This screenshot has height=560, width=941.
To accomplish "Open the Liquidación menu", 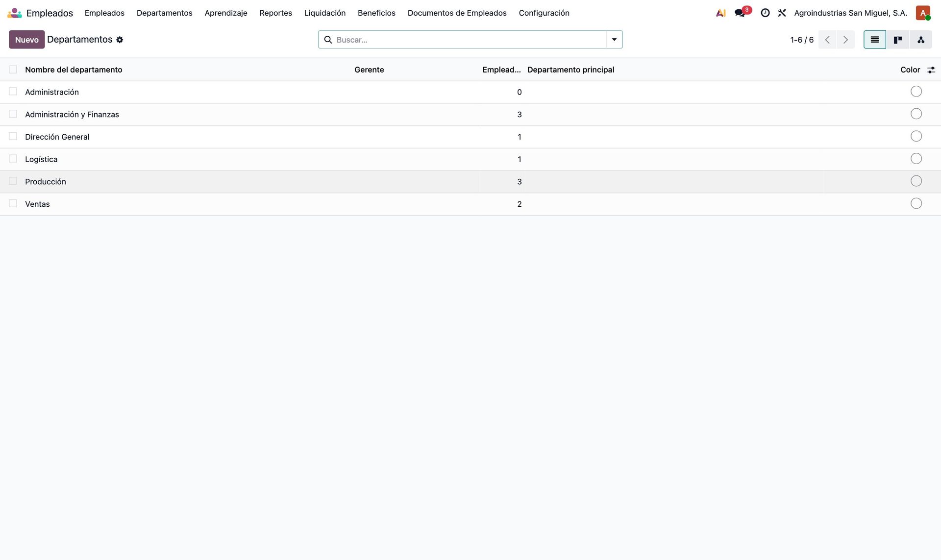I will [x=325, y=13].
